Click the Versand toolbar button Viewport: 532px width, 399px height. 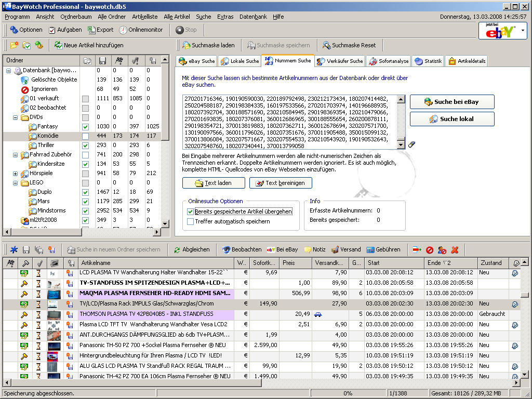point(346,250)
